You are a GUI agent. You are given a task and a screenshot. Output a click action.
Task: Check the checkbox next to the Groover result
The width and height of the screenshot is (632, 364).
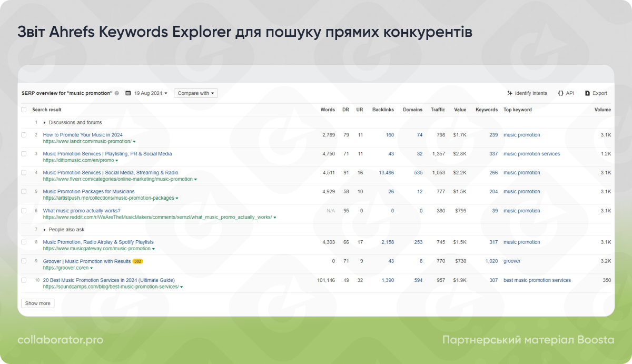tap(24, 261)
